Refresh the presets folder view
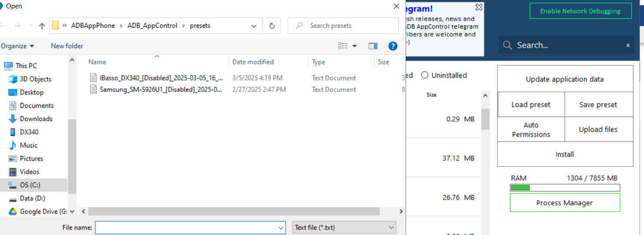Viewport: 644px width, 235px height. point(272,26)
